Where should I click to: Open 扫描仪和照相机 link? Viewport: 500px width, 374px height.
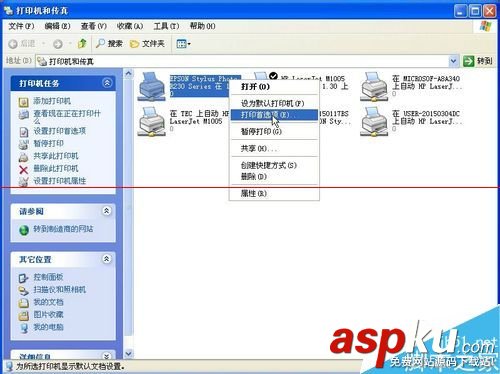pos(59,289)
